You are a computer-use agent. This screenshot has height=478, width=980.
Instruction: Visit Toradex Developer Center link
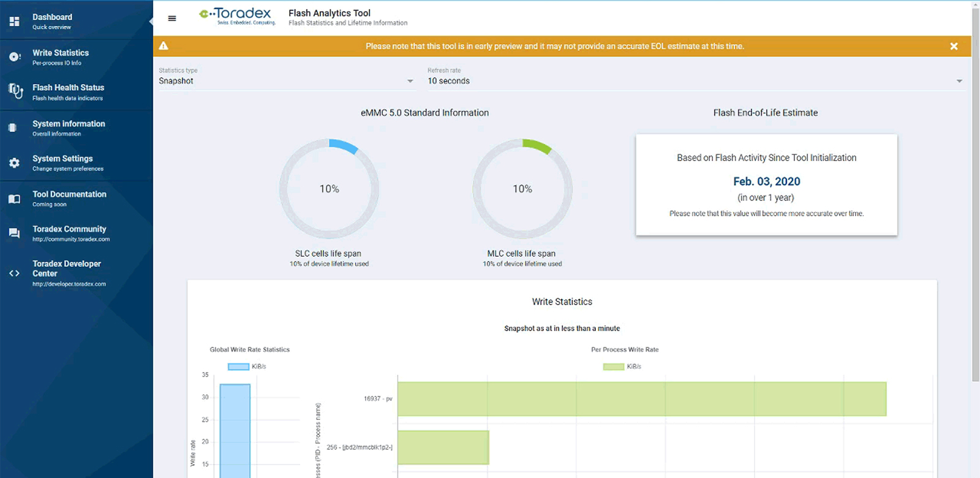point(77,273)
